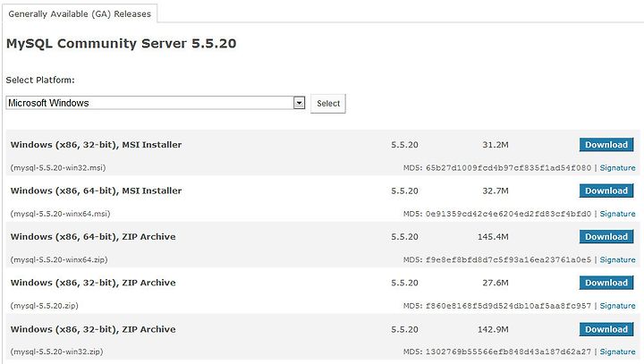Download the 64-bit MSI Installer (mysql-5.5.20-winx64.msi)
This screenshot has width=644, height=364.
tap(606, 190)
